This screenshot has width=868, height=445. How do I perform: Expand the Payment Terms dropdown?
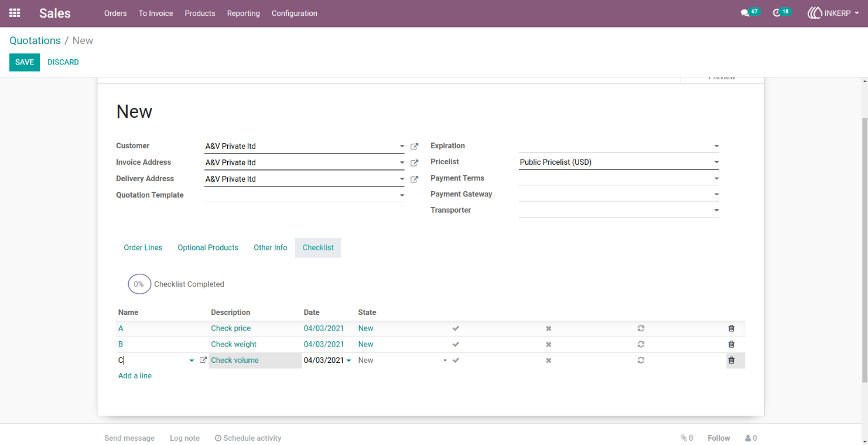716,178
